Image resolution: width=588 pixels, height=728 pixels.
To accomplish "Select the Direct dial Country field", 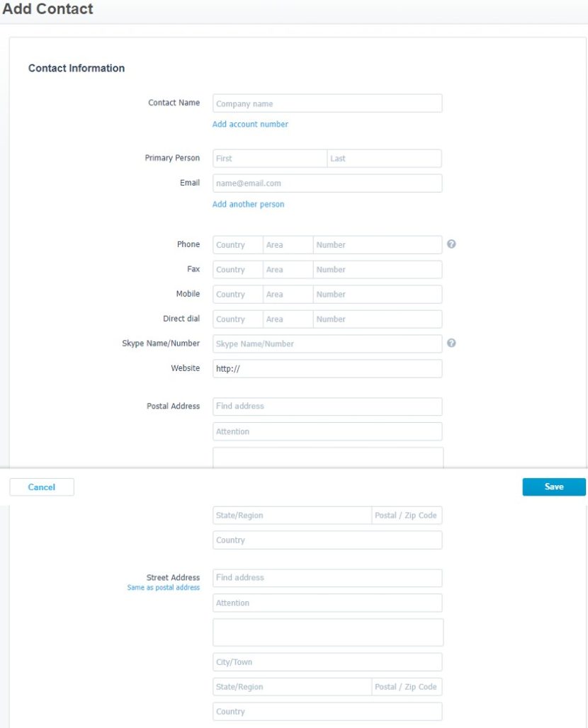I will pyautogui.click(x=237, y=319).
